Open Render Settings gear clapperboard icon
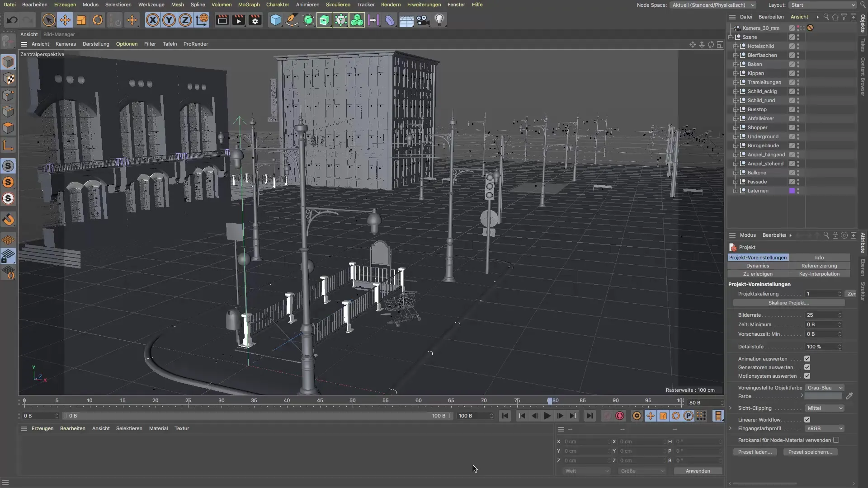 pos(255,20)
